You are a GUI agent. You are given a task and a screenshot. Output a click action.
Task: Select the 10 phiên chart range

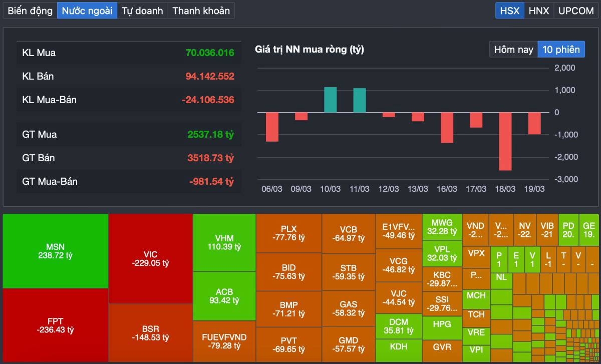[x=561, y=50]
